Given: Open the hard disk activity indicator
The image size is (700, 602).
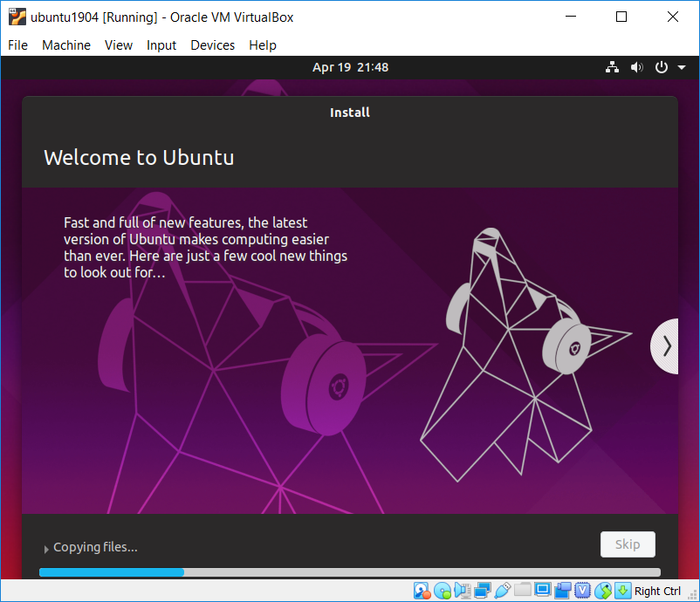Looking at the screenshot, I should (422, 591).
